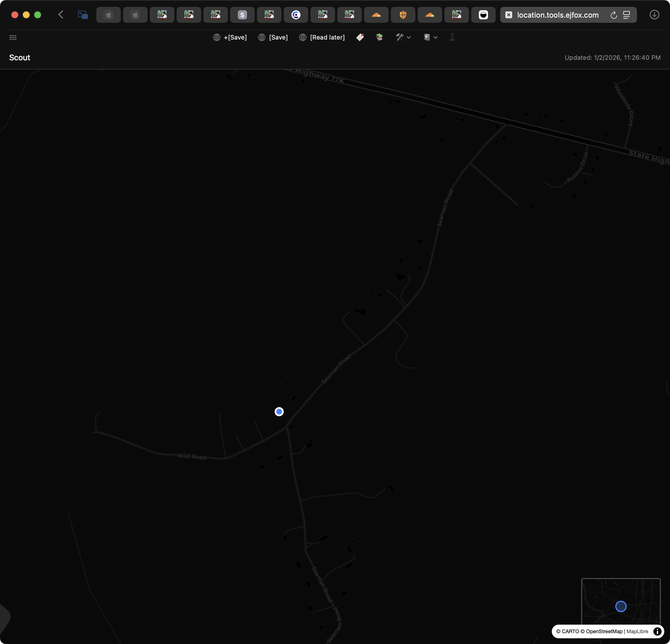Image resolution: width=670 pixels, height=644 pixels.
Task: Click the stacked books toolbar icon
Action: 379,37
